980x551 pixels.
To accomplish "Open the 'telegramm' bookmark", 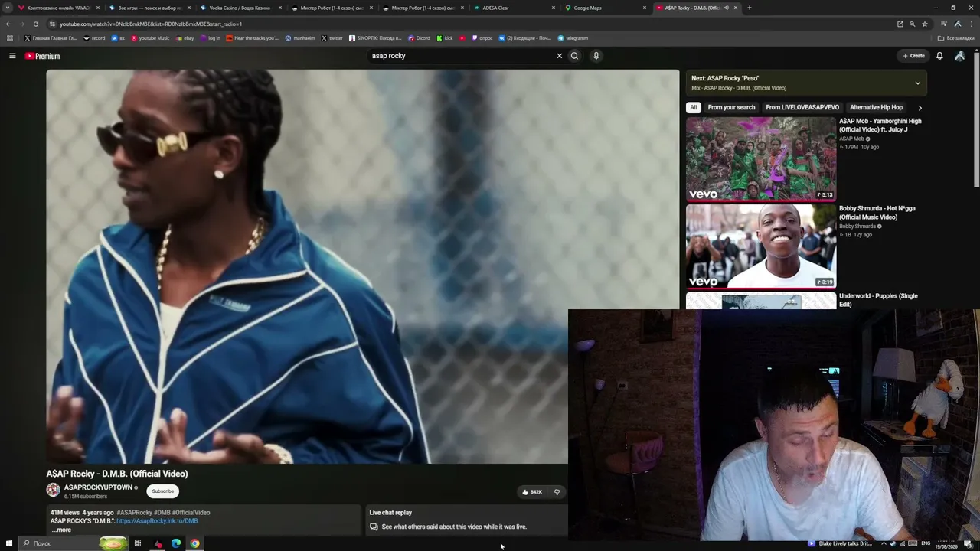I will (573, 38).
